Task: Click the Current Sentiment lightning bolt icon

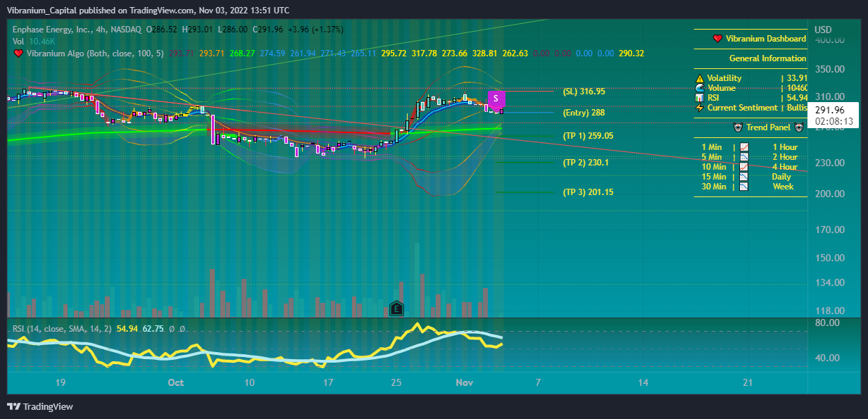Action: [699, 108]
